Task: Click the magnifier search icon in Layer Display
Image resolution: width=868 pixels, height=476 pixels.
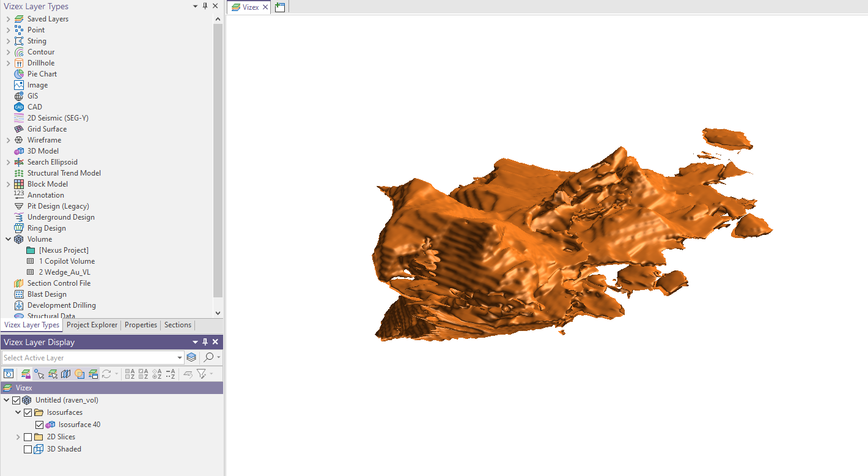Action: (x=209, y=358)
